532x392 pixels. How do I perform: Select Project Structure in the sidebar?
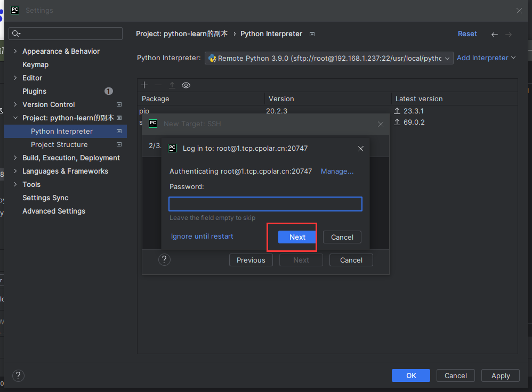tap(59, 144)
